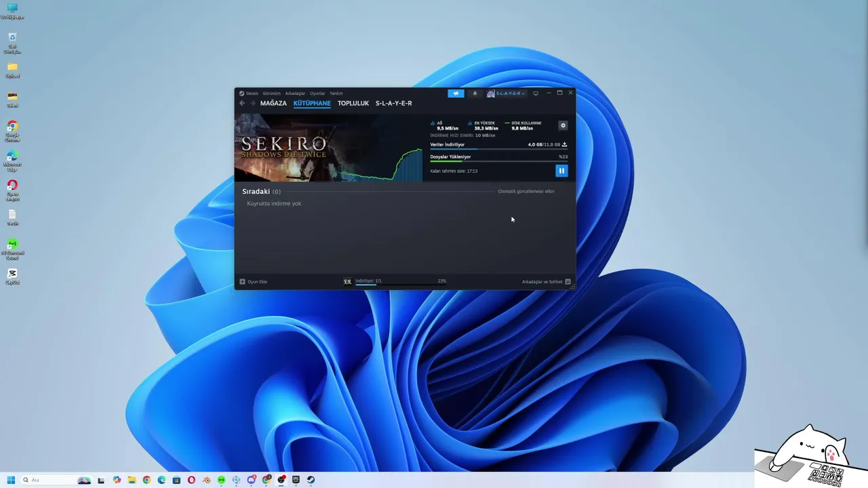Viewport: 868px width, 488px height.
Task: Click the taskbar Ara search box
Action: tap(56, 480)
